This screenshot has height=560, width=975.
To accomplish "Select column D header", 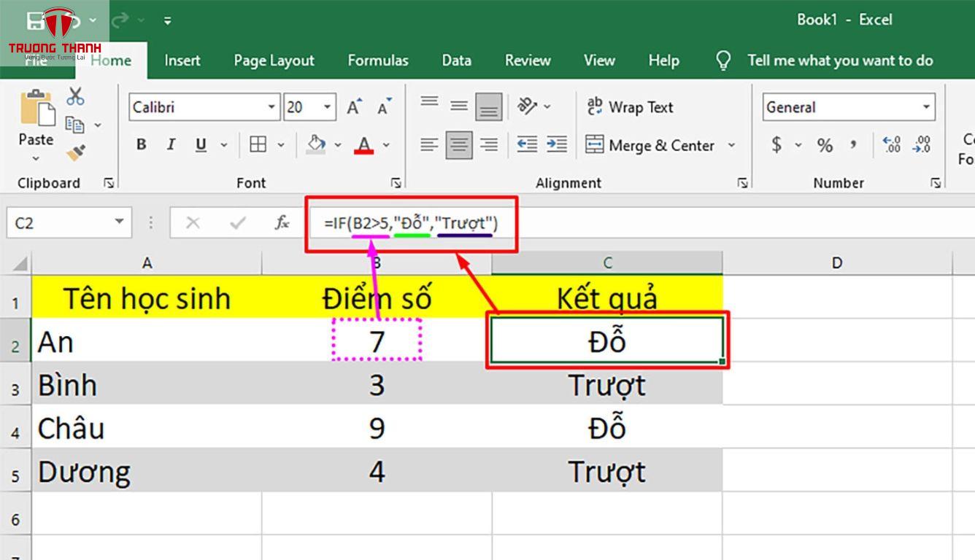I will [x=837, y=262].
